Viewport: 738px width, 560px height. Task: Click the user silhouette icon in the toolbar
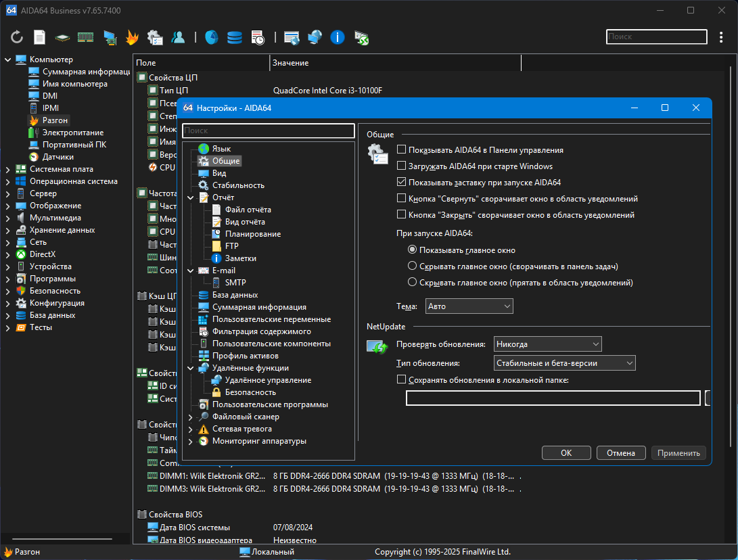click(178, 37)
